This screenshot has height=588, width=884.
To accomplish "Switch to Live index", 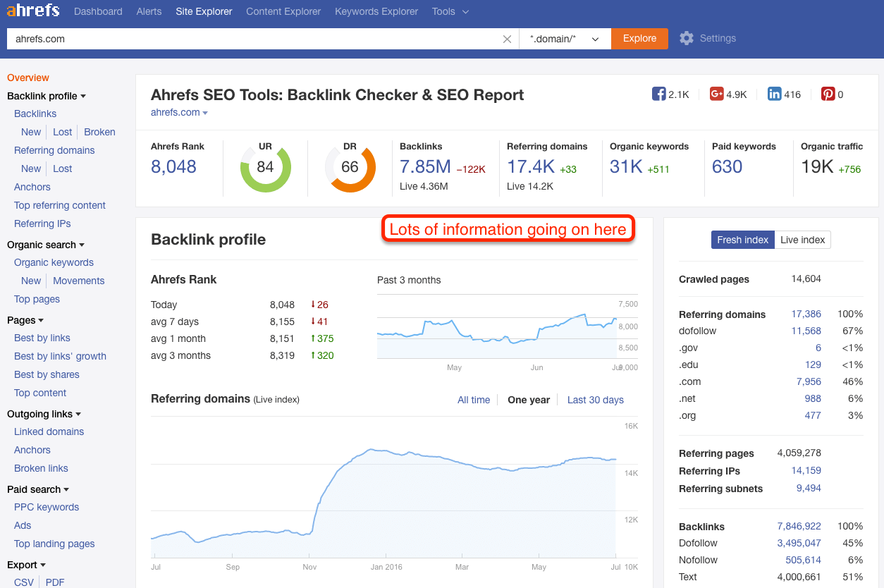I will 802,240.
